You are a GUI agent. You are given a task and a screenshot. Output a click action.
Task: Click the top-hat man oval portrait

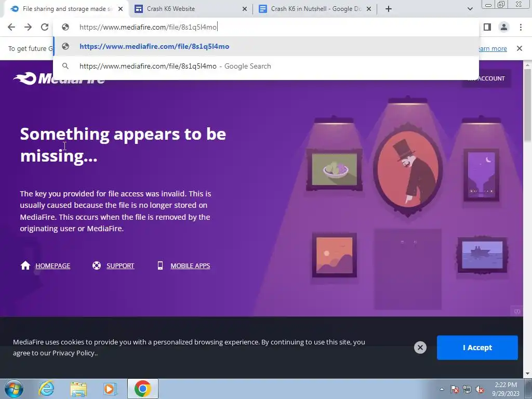[407, 170]
